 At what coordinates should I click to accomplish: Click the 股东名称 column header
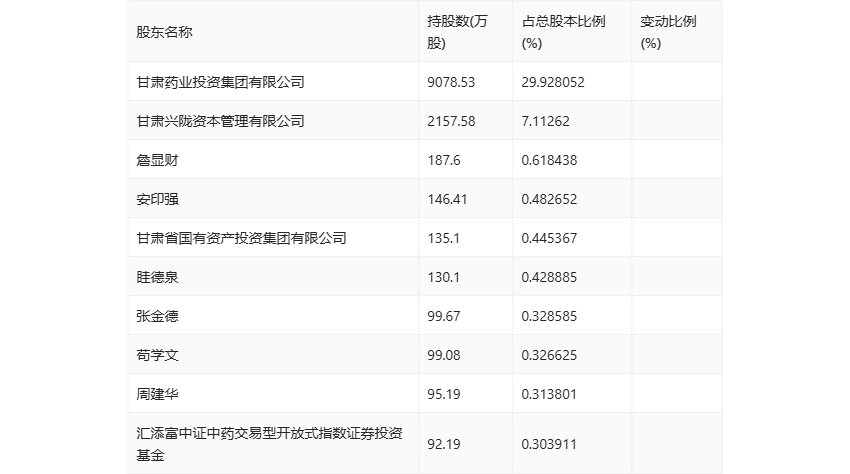point(164,32)
